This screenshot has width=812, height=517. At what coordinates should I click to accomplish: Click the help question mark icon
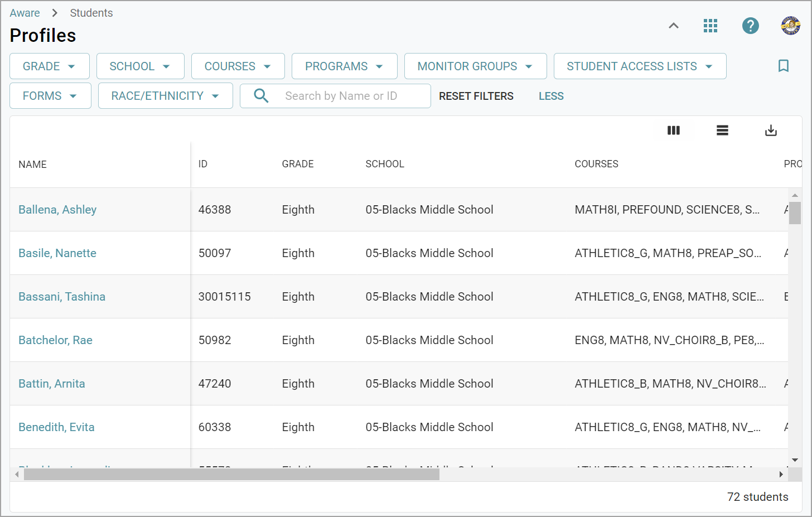(x=750, y=26)
